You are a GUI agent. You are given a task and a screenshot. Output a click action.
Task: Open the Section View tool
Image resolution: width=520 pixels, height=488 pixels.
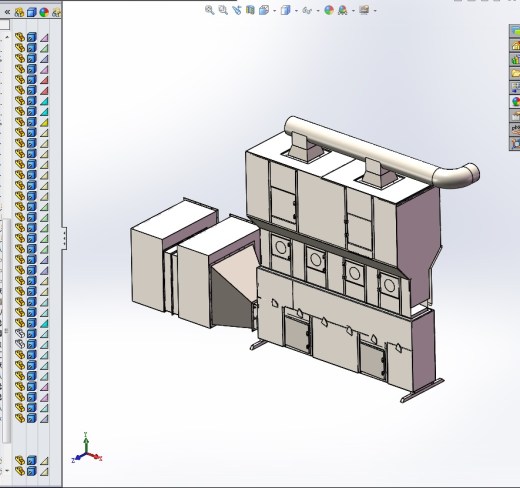[250, 10]
